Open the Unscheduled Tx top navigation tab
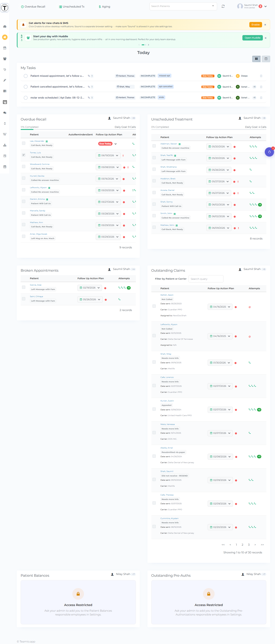This screenshot has width=275, height=644. click(72, 7)
